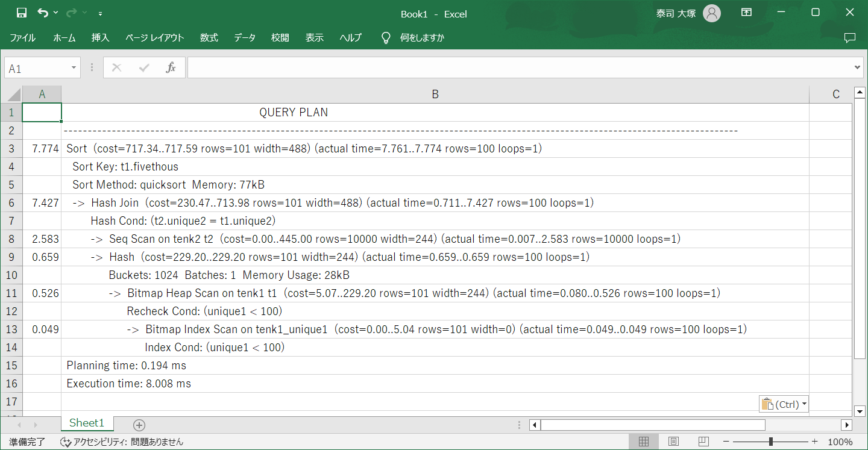868x450 pixels.
Task: Click the Buckets: 1024 row cell
Action: pos(435,275)
